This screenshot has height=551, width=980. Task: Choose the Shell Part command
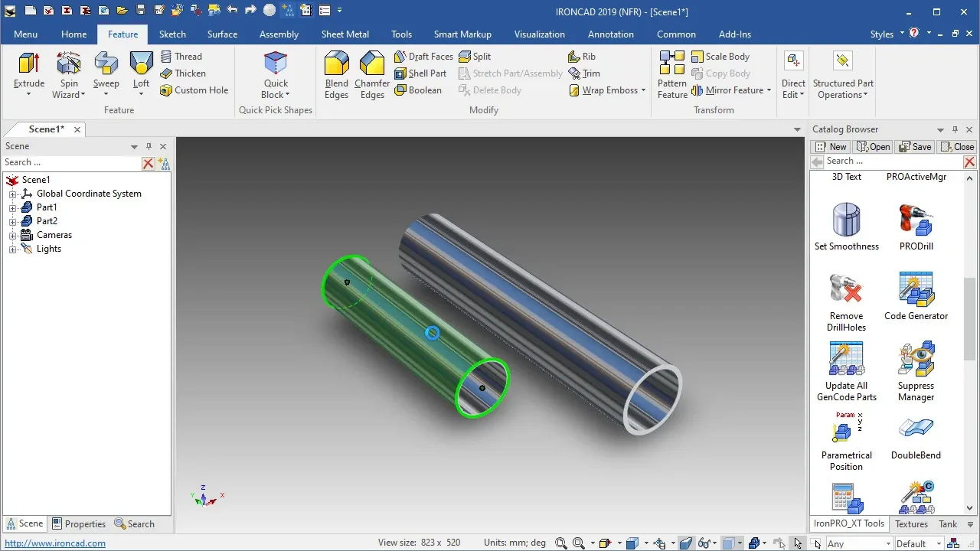click(x=420, y=73)
